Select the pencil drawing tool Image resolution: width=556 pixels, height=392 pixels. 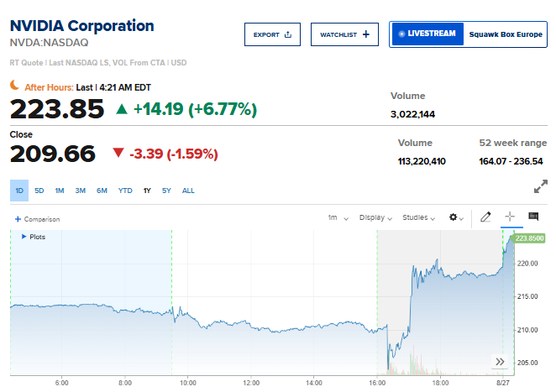(485, 217)
